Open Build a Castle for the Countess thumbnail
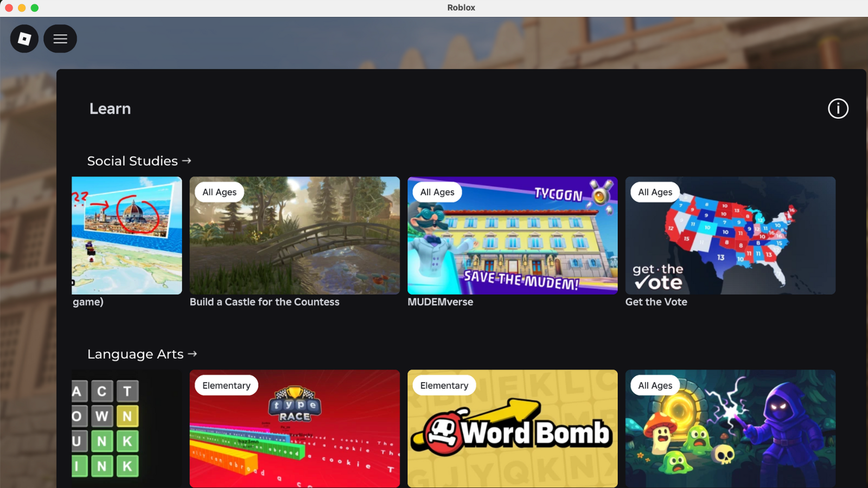Screen dimensions: 868x488 (295, 235)
